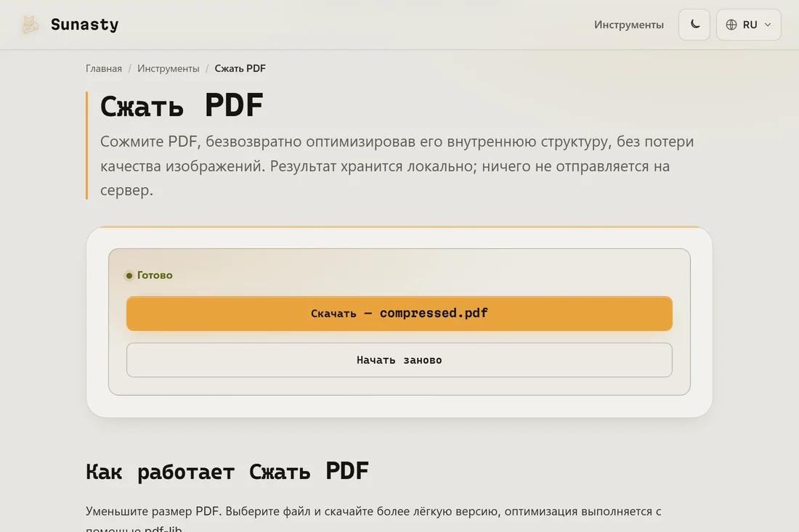Click the green status dot next to Готово
The image size is (799, 532).
[x=129, y=275]
